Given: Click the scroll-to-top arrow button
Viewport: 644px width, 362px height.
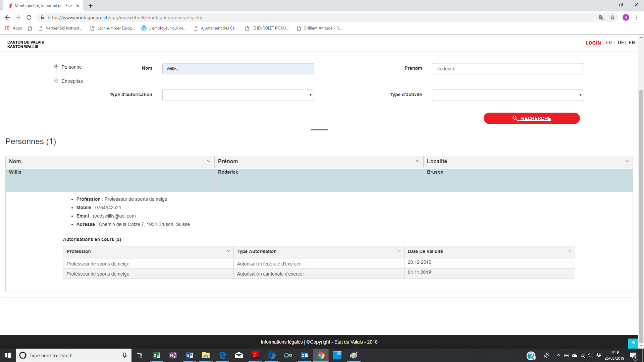Looking at the screenshot, I should (x=633, y=343).
